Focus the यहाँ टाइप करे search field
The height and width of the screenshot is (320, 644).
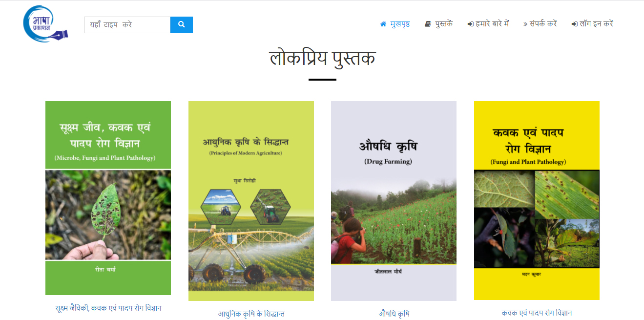pyautogui.click(x=127, y=25)
